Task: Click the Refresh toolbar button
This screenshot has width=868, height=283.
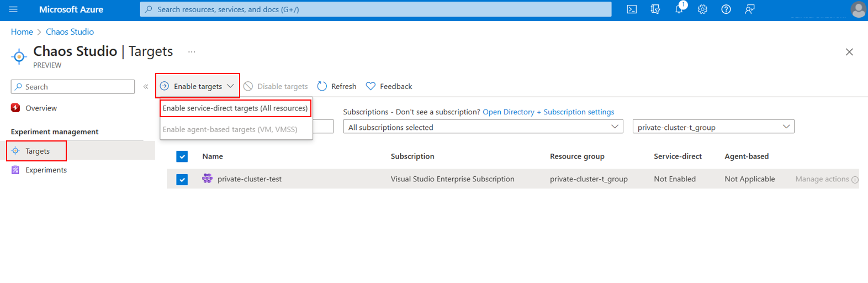Action: [337, 86]
